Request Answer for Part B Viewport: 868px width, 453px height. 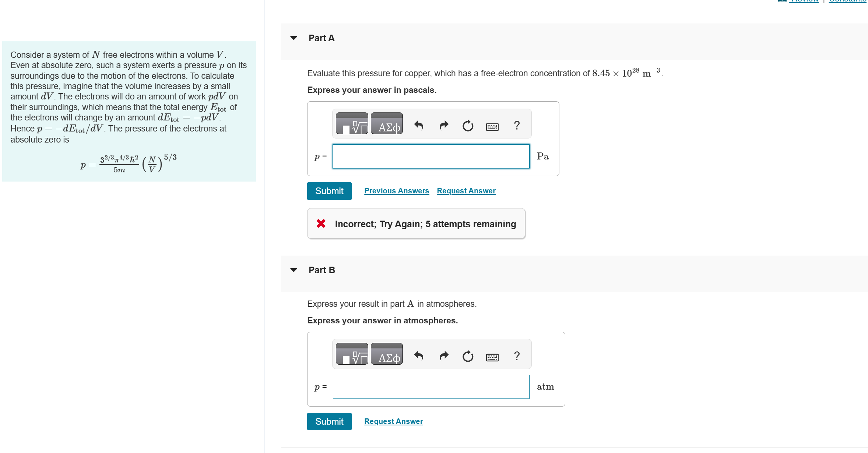coord(393,421)
